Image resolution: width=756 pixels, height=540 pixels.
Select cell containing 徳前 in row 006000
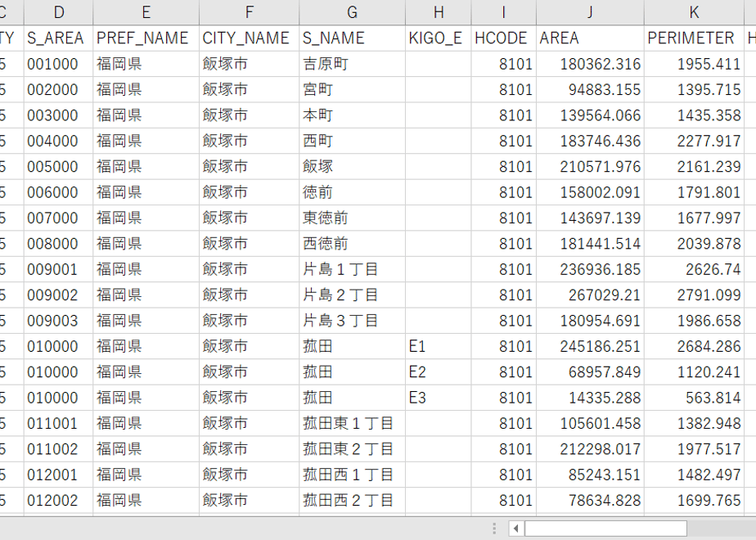point(353,192)
